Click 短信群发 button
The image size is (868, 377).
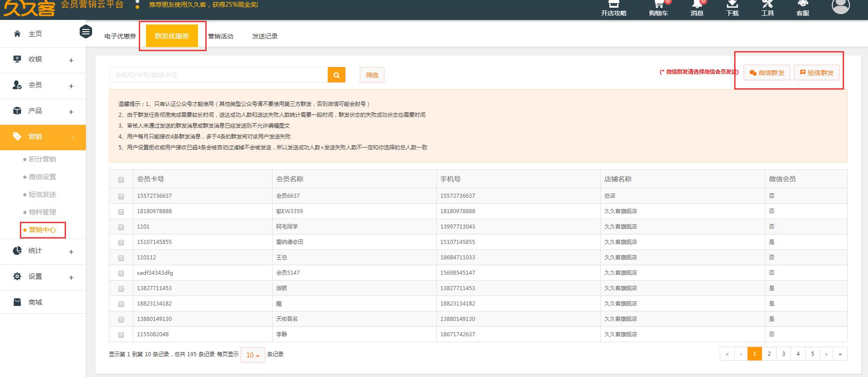[816, 73]
